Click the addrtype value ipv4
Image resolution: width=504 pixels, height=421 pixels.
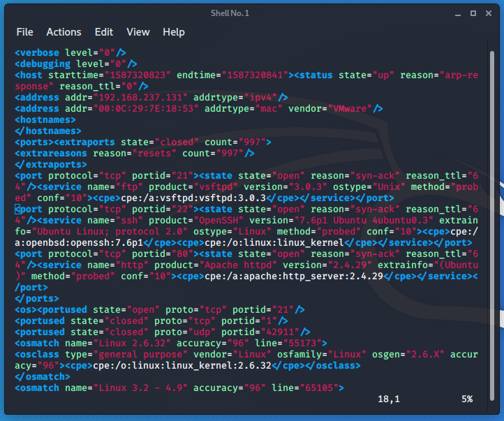260,97
